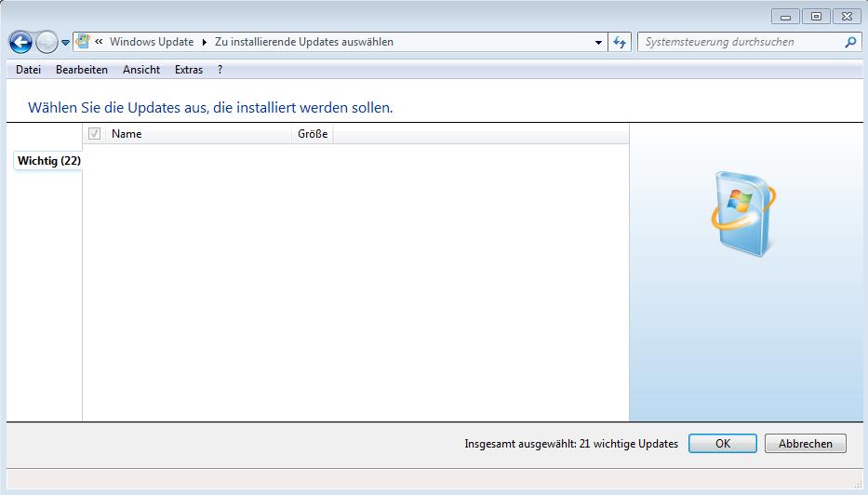
Task: Select the Wichtig (22) tab
Action: click(48, 161)
